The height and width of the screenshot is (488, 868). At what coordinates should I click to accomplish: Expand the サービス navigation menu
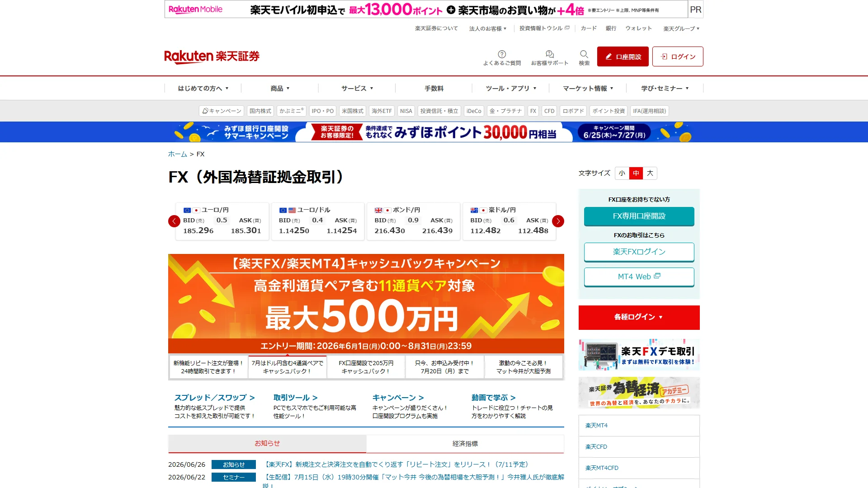[357, 89]
